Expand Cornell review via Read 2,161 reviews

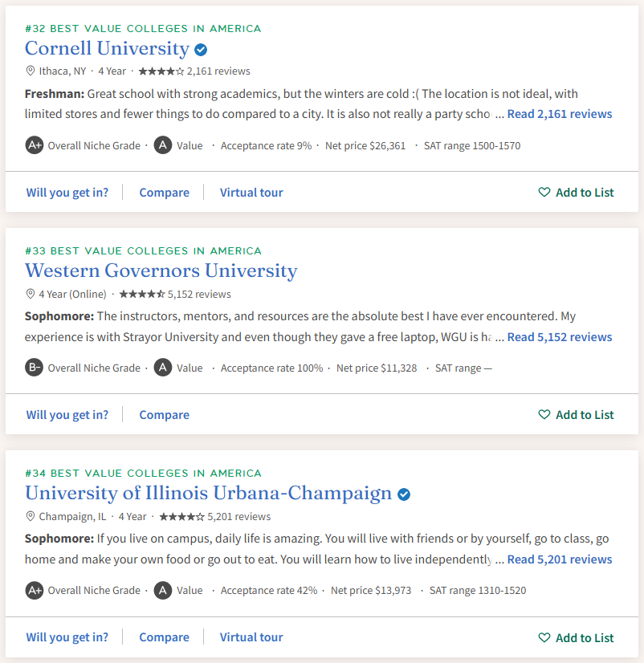coord(559,114)
